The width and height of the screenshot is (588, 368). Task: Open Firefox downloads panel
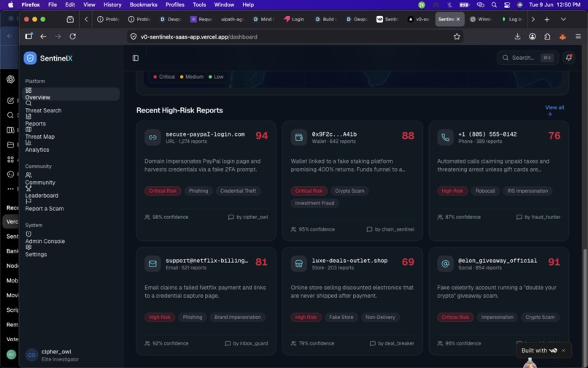tap(517, 37)
